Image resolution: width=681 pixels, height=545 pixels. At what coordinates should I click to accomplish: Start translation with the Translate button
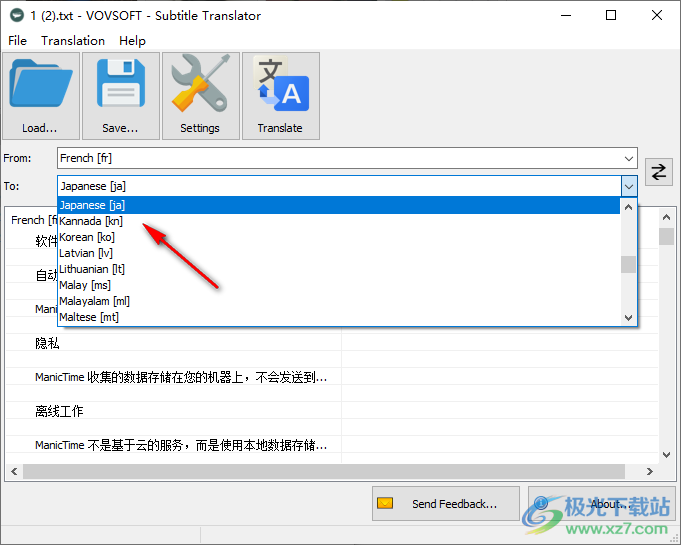pos(281,96)
